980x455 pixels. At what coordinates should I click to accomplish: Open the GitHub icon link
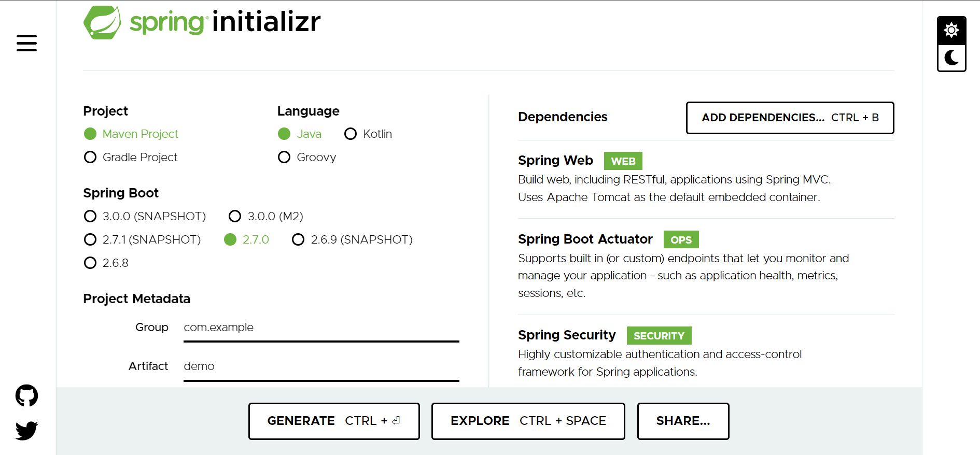26,395
